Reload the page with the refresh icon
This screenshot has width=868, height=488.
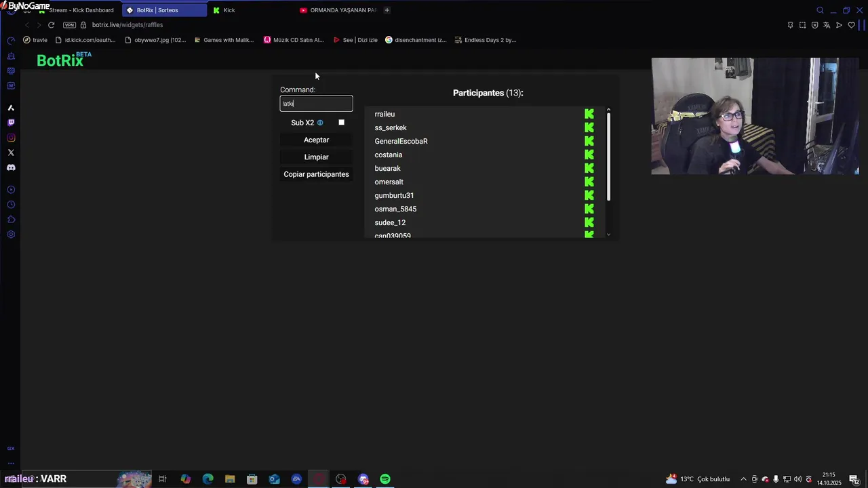[51, 25]
